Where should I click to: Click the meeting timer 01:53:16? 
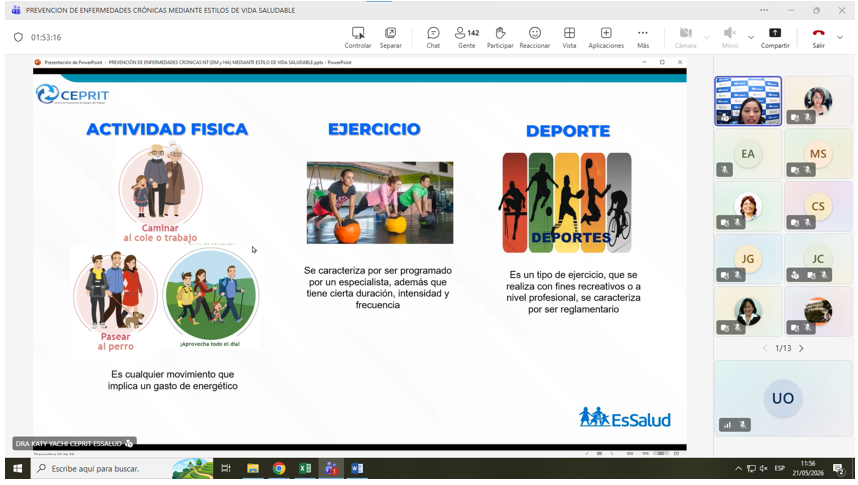[46, 37]
